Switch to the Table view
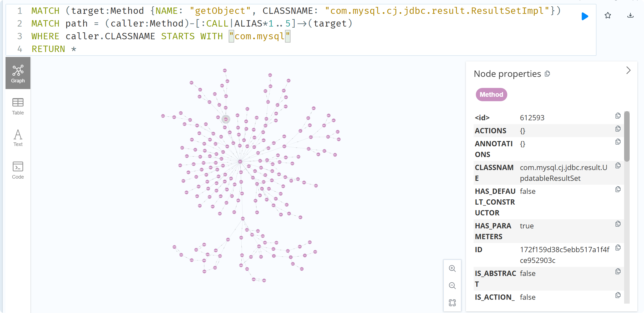This screenshot has width=644, height=313. pyautogui.click(x=18, y=106)
